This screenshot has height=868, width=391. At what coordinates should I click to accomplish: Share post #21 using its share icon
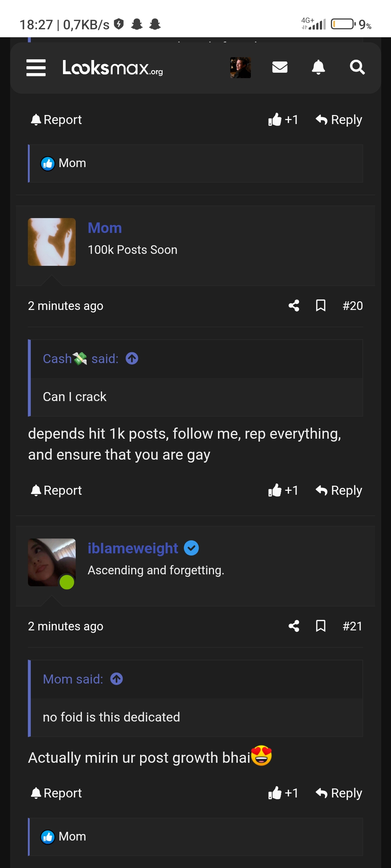coord(294,626)
